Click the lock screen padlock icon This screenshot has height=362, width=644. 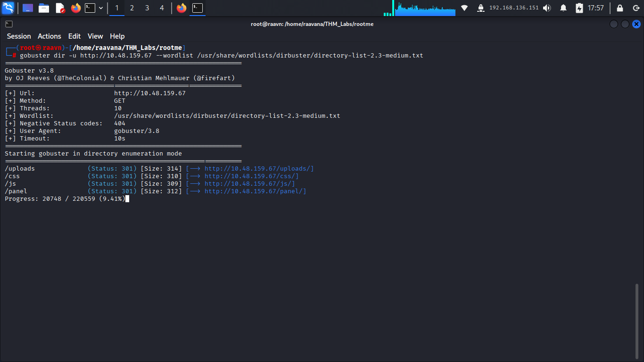coord(620,8)
